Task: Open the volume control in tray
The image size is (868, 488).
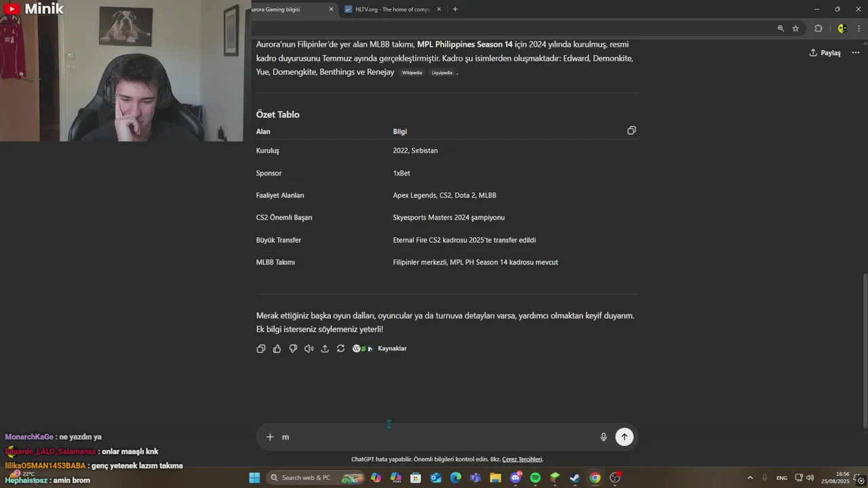Action: pyautogui.click(x=810, y=478)
